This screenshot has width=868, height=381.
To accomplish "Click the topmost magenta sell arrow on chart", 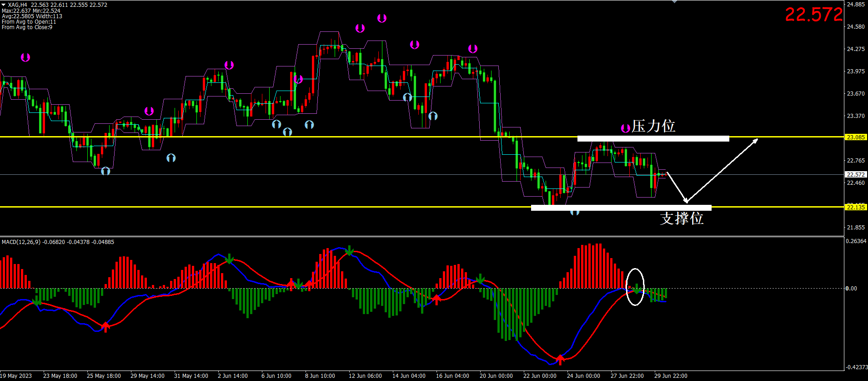I will coord(382,18).
